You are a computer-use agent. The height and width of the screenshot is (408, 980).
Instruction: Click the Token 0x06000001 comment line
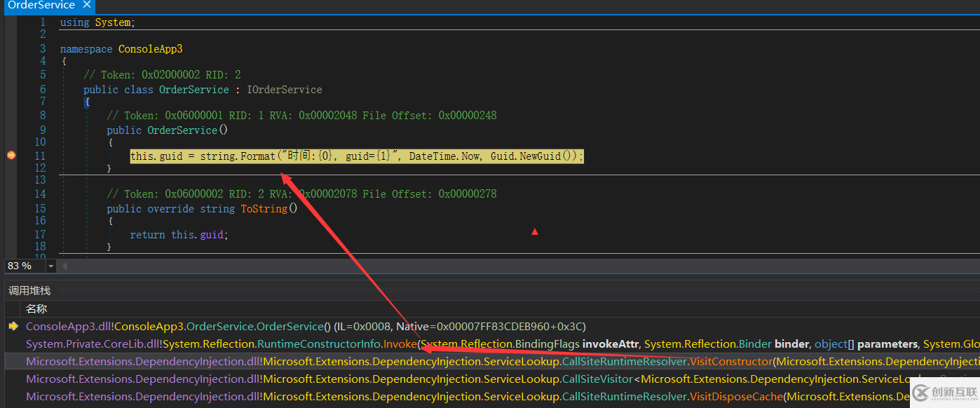tap(301, 115)
